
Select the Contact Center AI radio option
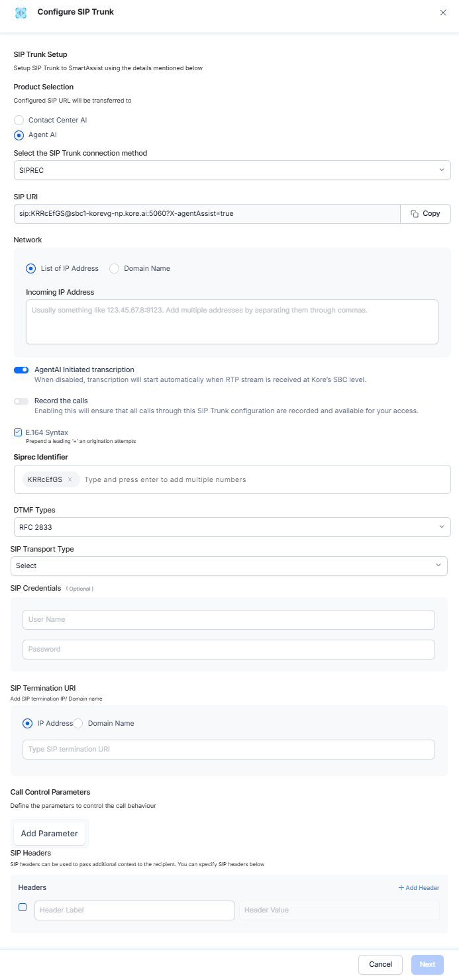coord(19,121)
